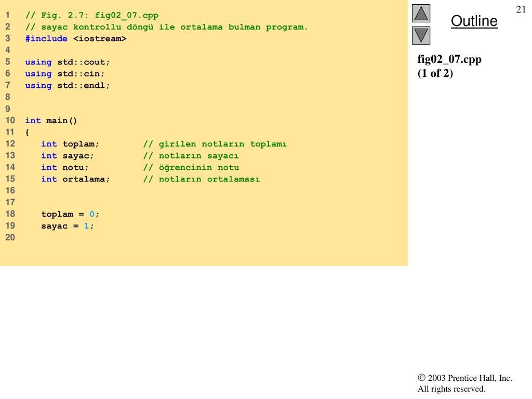Click the 'toplam = 0;' statement

[x=70, y=214]
